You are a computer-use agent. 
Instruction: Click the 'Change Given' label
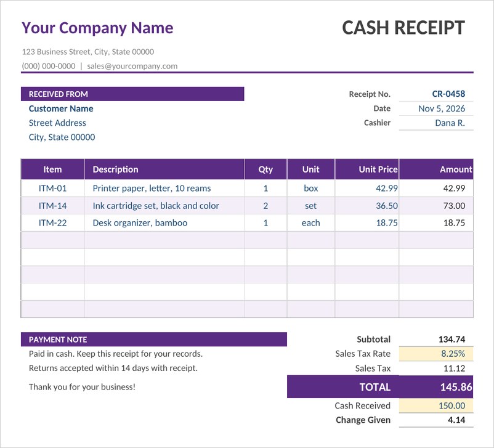(363, 420)
